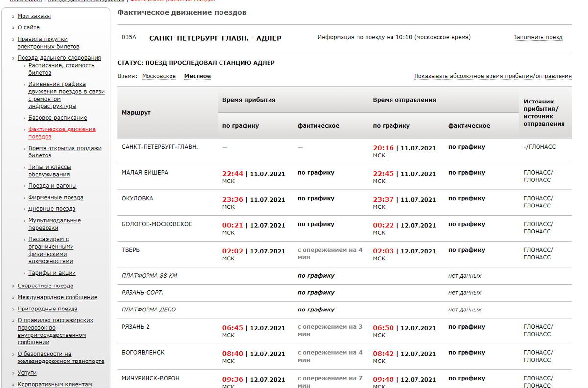Select station МАЛАЯ ВИШЕРА row
Viewport: 588px width, 388px height.
tap(145, 173)
